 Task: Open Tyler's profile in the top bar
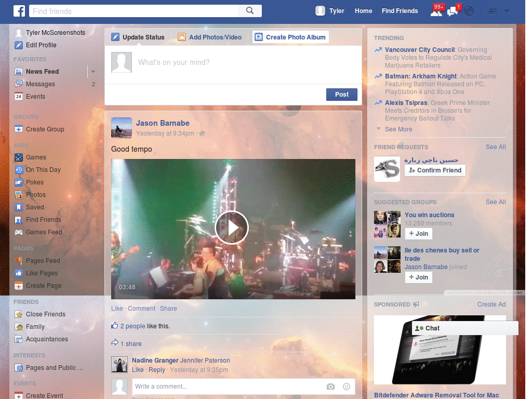click(x=330, y=11)
